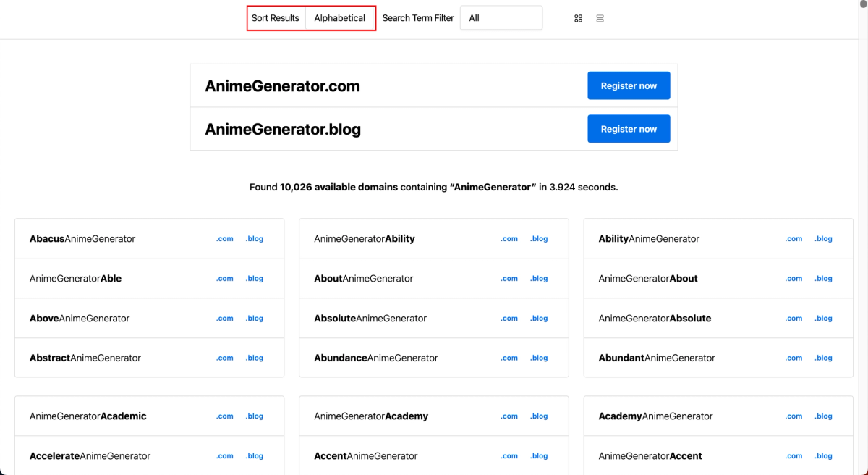
Task: Open .com for AnimeGeneratorAcademy
Action: [x=510, y=416]
